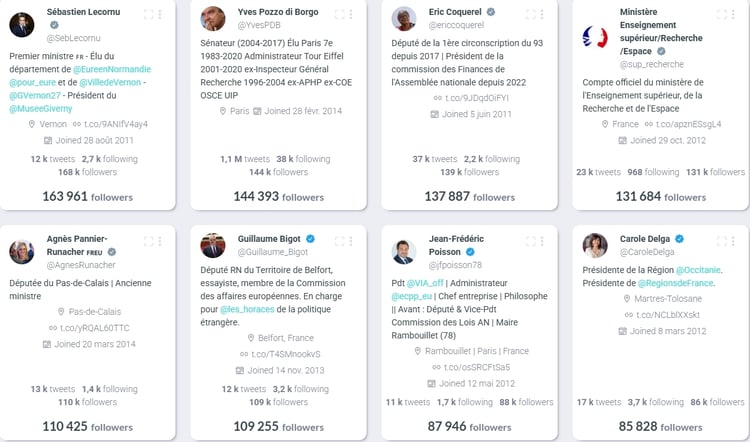Click the verified badge beside Carole Delga
This screenshot has width=750, height=442.
680,239
